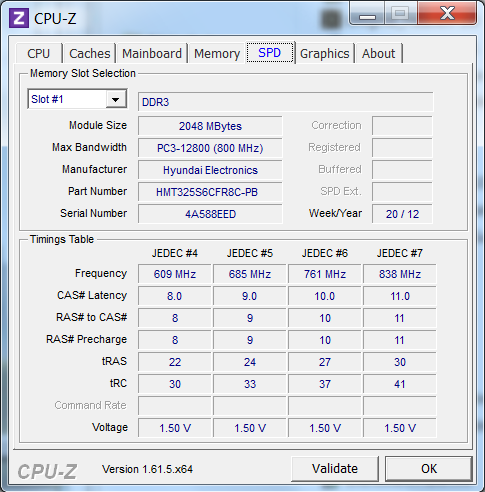The height and width of the screenshot is (492, 485).
Task: Click the JEDEC #4 voltage 1.50 V cell
Action: click(x=175, y=428)
